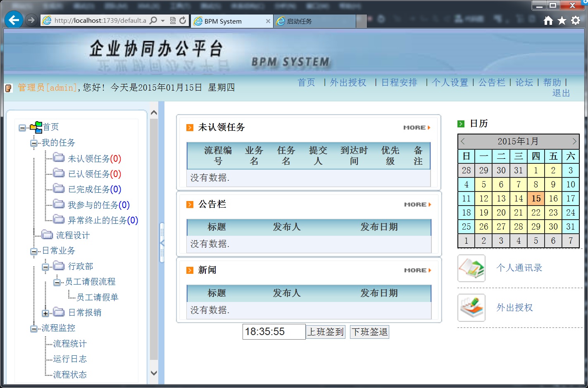Click the folder icon beside 流程设计
The image size is (588, 388).
coord(48,235)
